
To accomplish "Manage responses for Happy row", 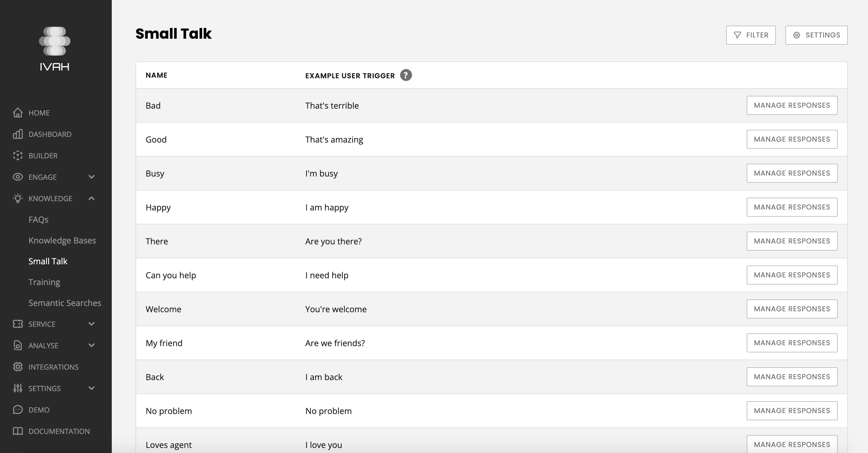I will [x=792, y=207].
